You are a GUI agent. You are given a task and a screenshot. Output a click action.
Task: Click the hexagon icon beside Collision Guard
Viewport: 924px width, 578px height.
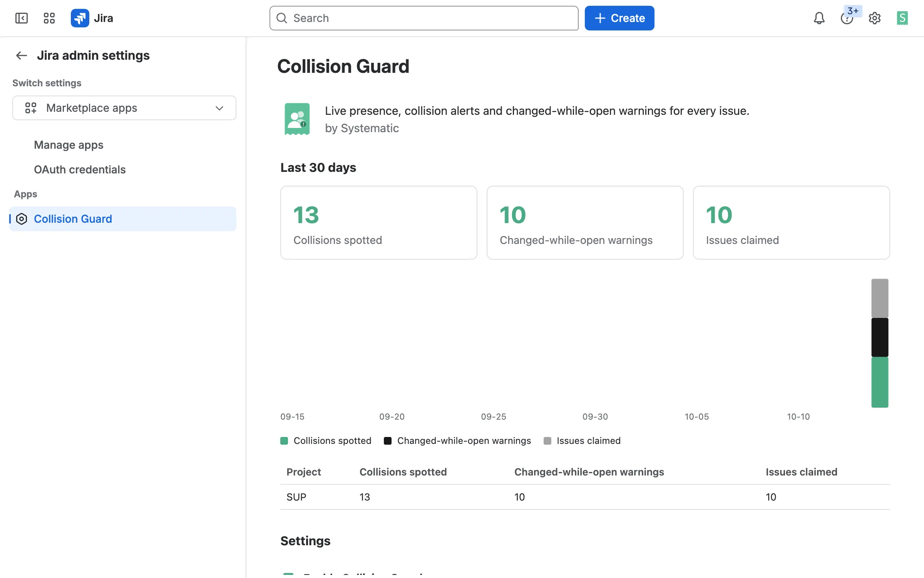(22, 219)
